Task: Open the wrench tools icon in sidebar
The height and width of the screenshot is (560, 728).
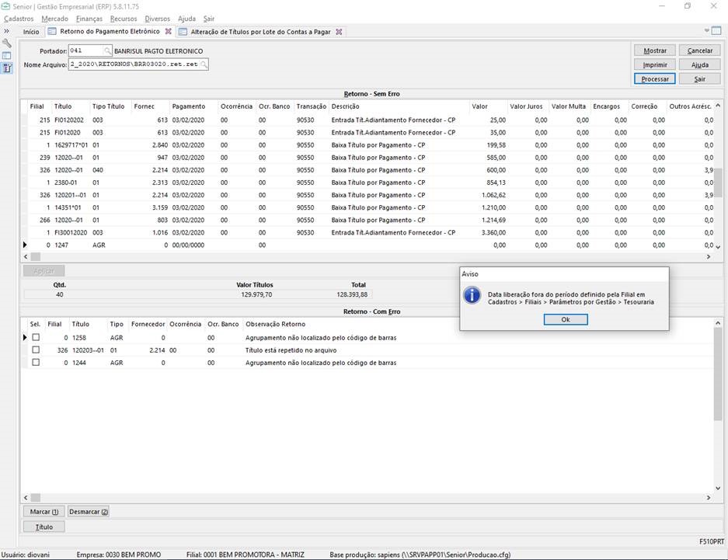Action: (7, 43)
